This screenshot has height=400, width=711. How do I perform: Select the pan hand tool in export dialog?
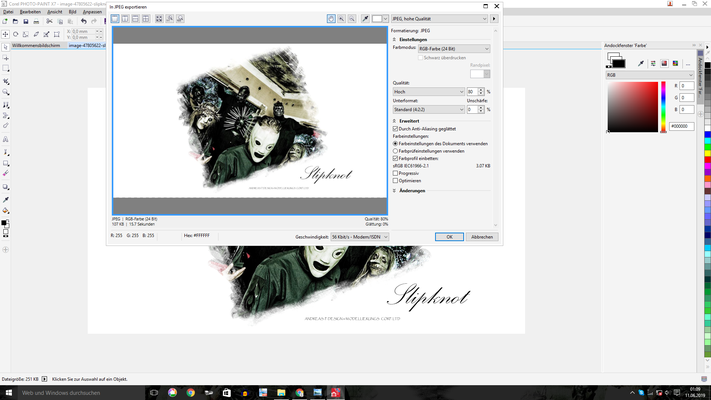click(331, 19)
